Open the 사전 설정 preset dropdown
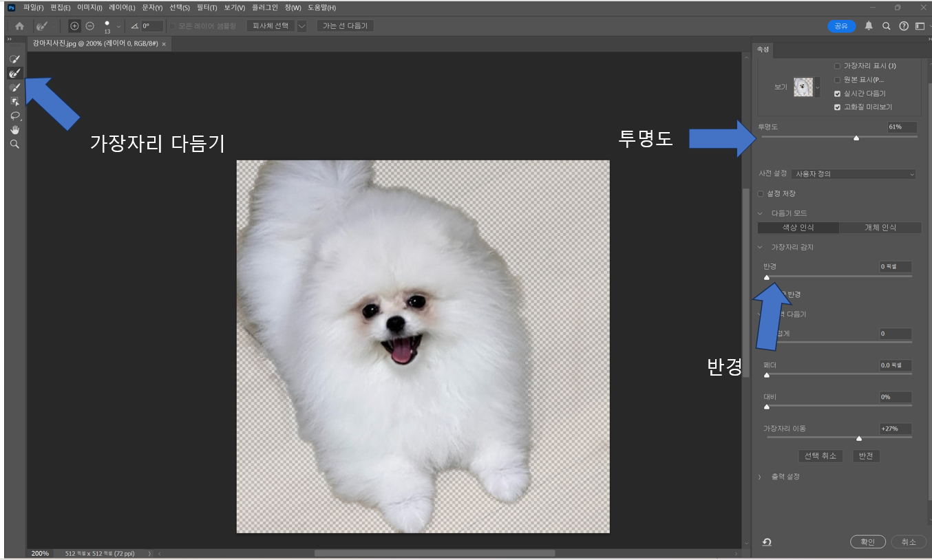This screenshot has width=932, height=560. (854, 174)
